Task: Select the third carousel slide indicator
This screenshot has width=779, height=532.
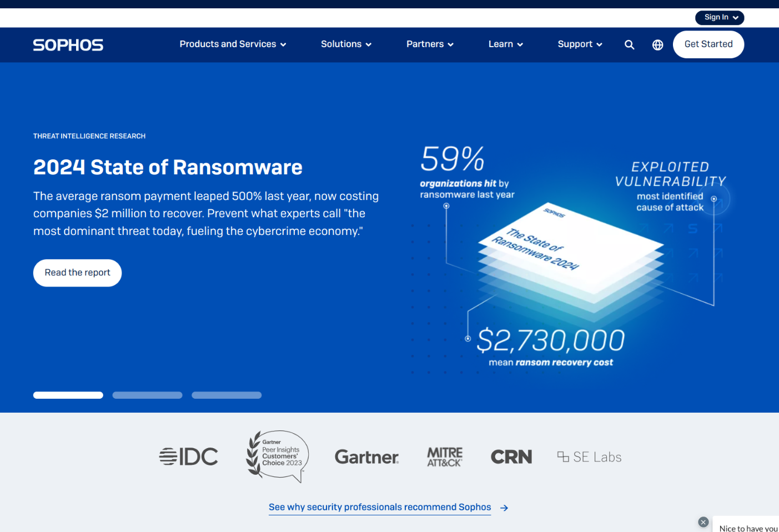Action: pos(227,395)
